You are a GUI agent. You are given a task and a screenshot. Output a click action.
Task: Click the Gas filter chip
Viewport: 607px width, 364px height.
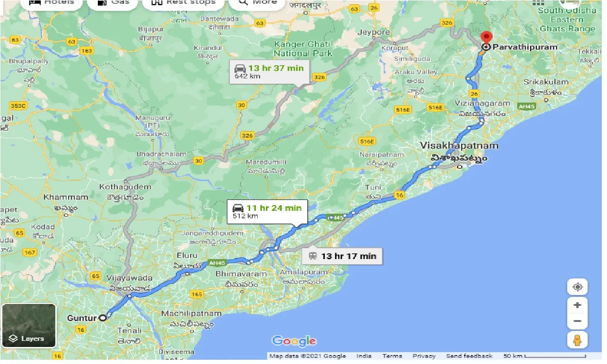(113, 3)
